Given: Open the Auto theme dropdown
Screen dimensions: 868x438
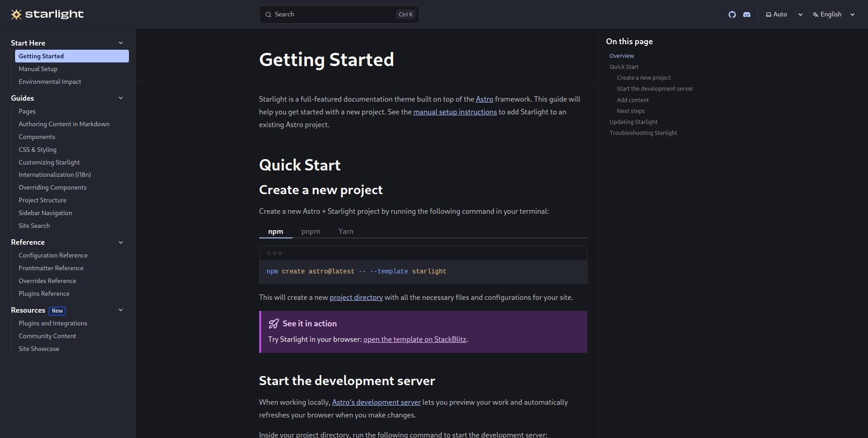Looking at the screenshot, I should pos(784,15).
